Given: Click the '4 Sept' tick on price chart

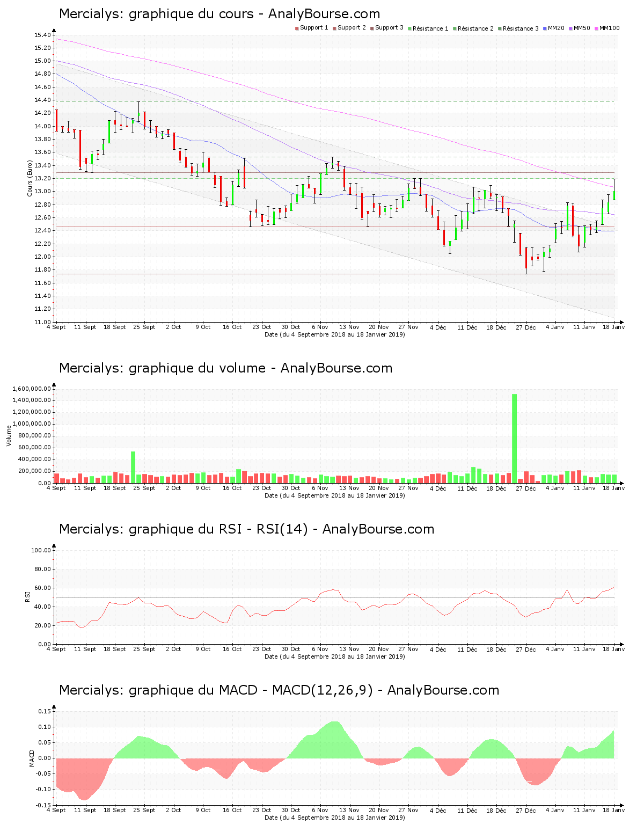Looking at the screenshot, I should tap(56, 327).
